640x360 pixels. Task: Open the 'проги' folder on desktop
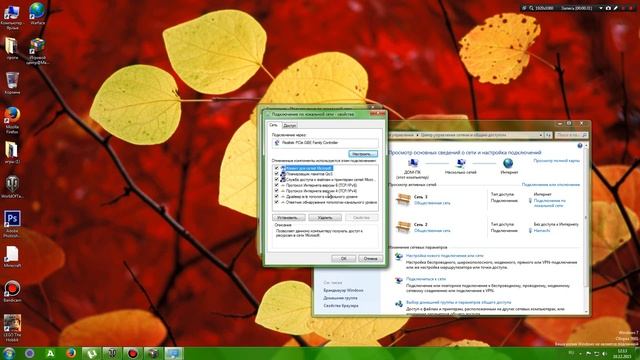tap(12, 46)
